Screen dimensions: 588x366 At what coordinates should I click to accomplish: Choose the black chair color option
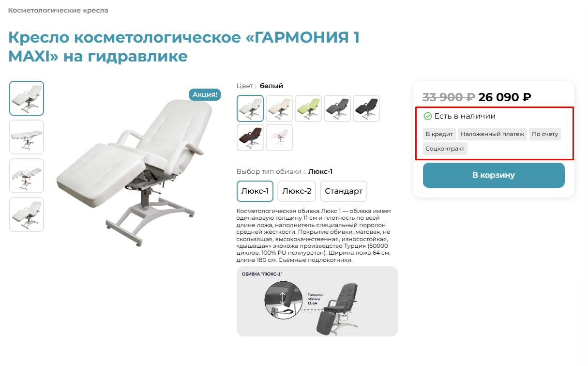tap(366, 108)
